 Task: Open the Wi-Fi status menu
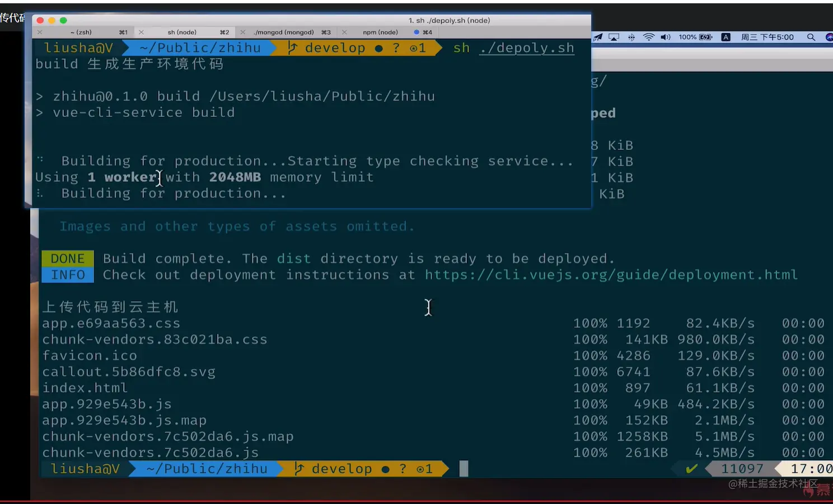648,37
